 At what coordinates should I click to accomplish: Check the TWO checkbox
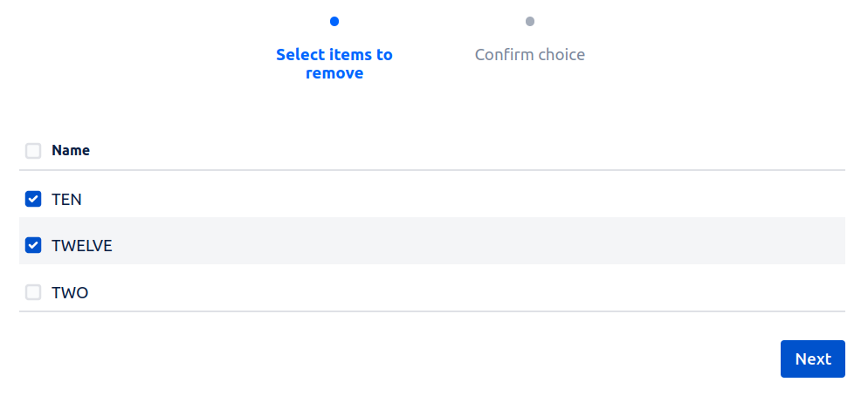[x=33, y=292]
